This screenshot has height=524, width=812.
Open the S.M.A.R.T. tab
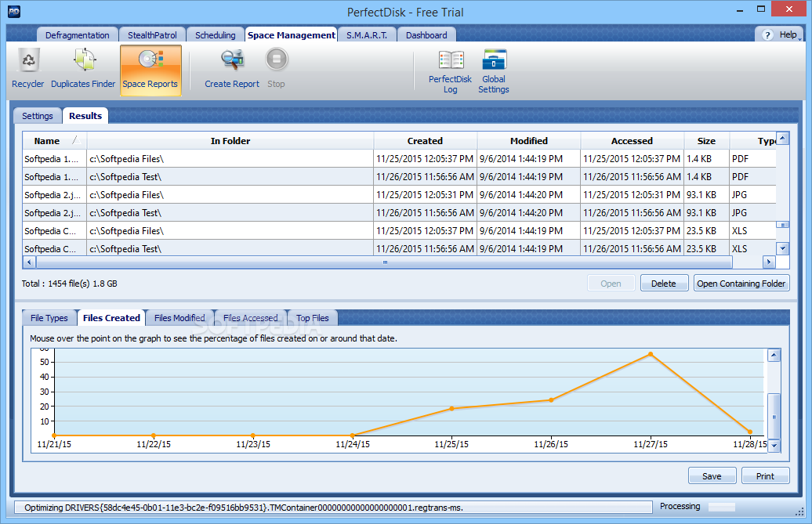click(x=367, y=34)
